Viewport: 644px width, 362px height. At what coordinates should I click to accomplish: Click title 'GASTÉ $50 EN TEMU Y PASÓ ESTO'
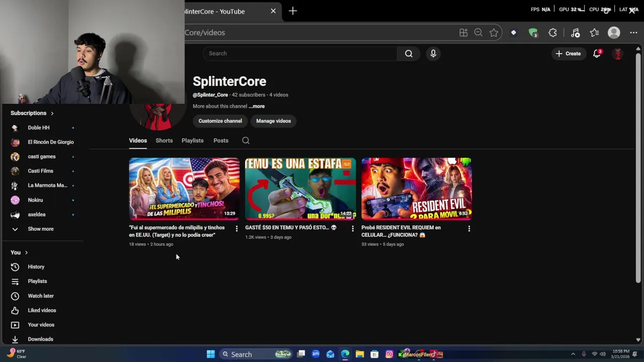(291, 228)
